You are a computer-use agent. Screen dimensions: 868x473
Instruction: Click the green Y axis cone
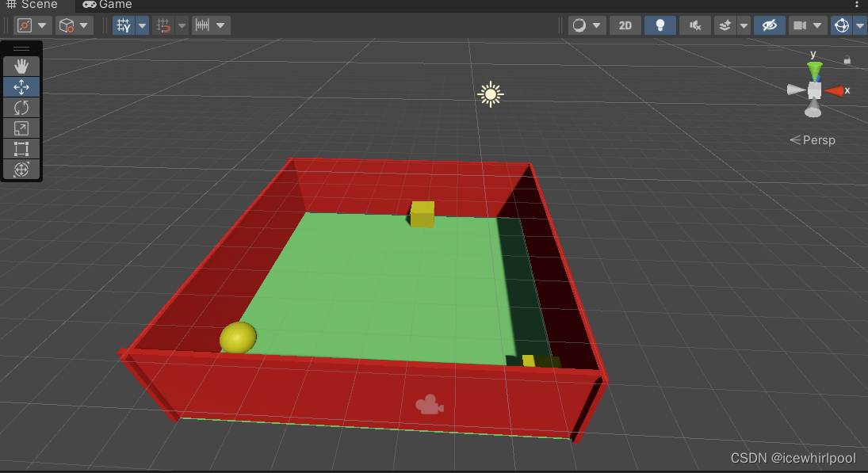point(813,71)
